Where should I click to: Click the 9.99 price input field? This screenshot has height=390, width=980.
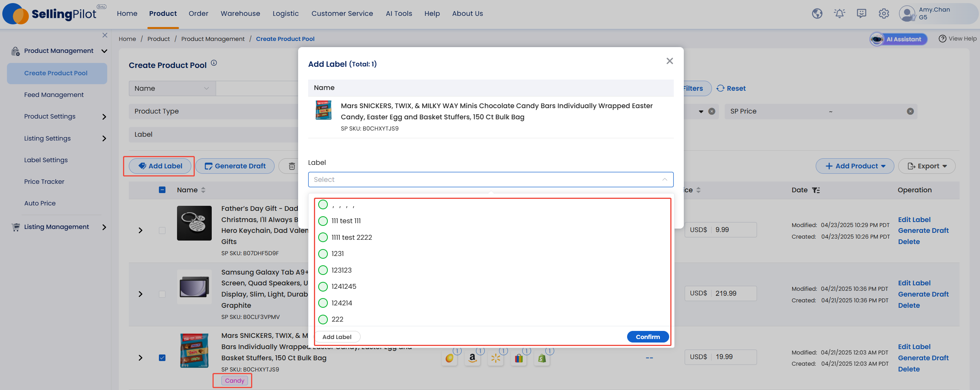point(734,230)
